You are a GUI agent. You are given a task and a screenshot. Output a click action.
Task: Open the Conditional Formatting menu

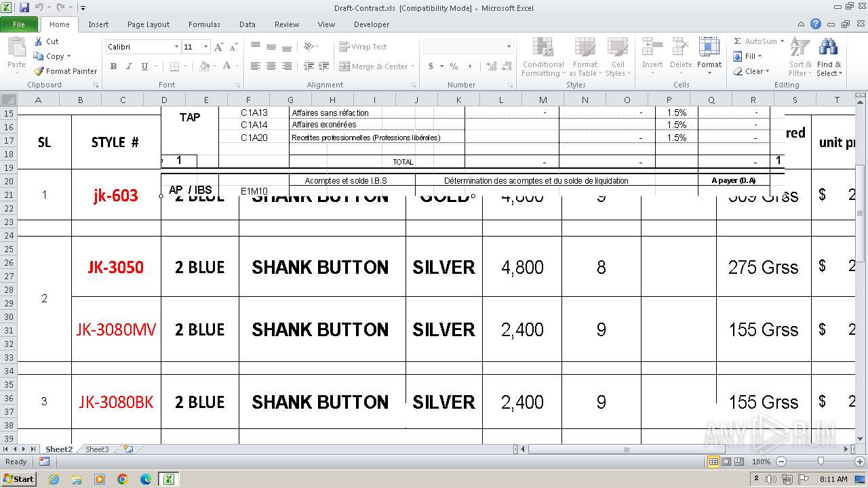[544, 58]
